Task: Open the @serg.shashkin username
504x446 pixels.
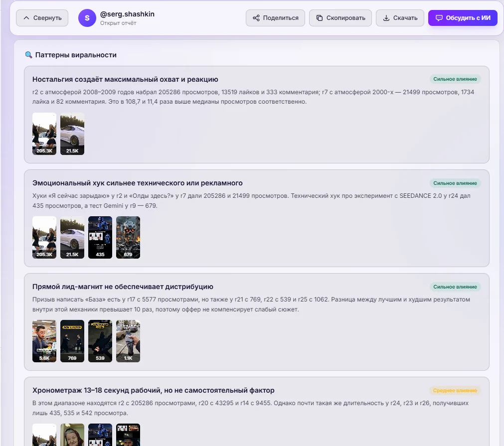Action: point(127,14)
